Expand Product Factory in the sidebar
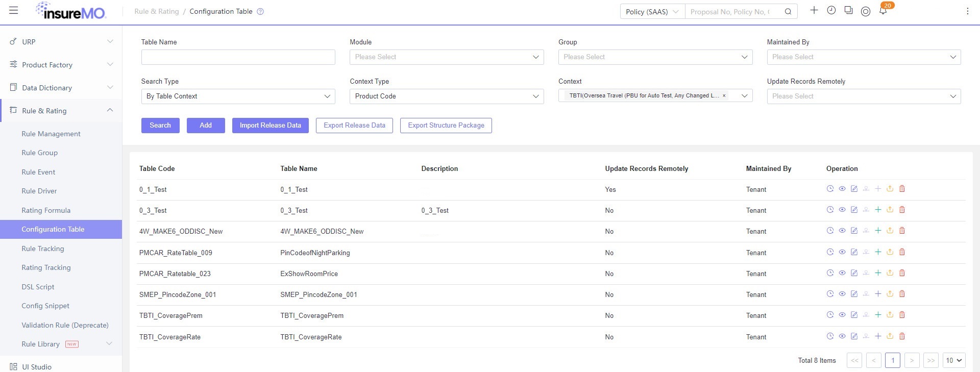This screenshot has height=372, width=980. point(61,65)
